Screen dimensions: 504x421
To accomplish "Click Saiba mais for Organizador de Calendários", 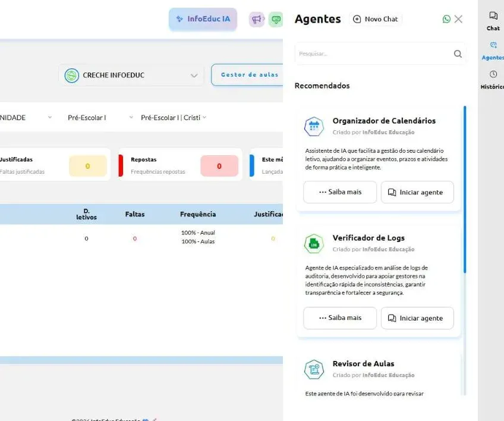I will coord(340,192).
